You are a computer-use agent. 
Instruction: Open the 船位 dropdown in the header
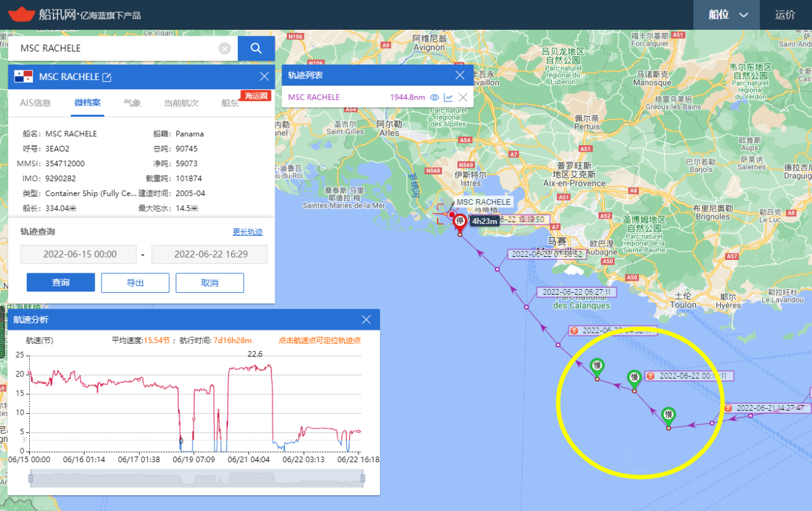pyautogui.click(x=728, y=15)
